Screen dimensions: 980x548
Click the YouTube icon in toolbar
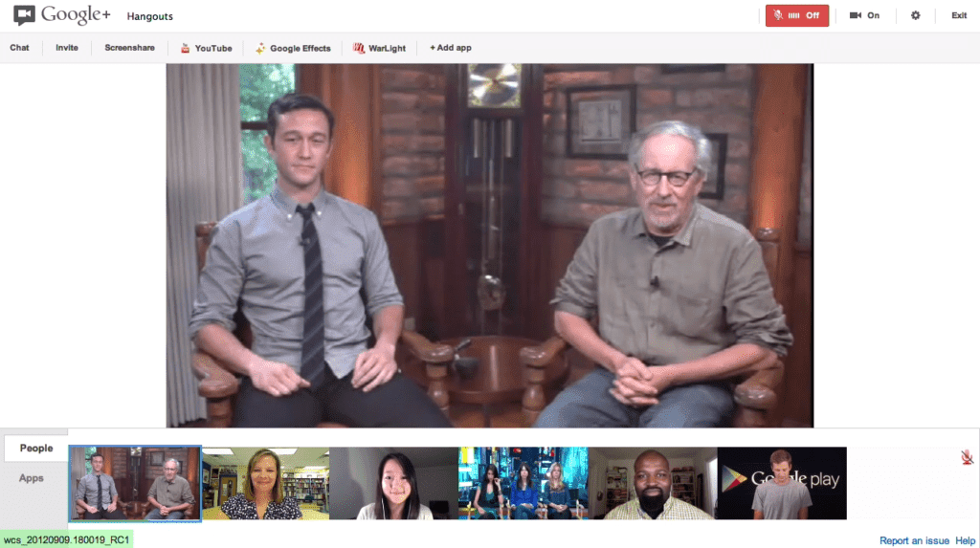tap(185, 48)
